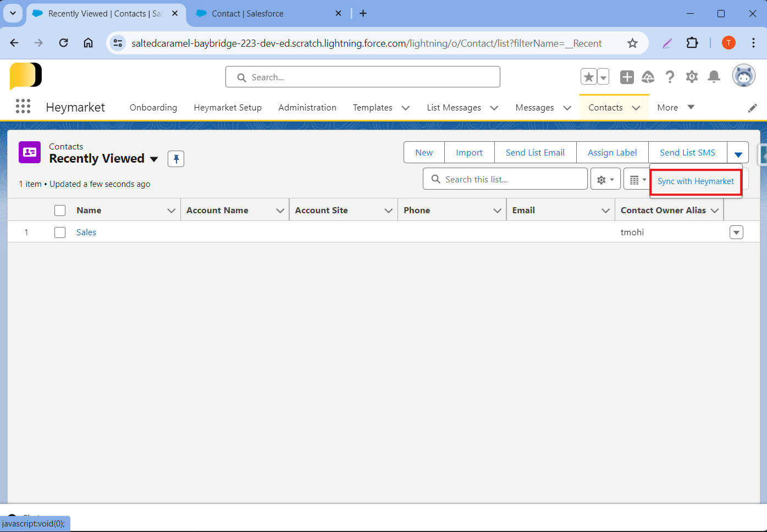Focus the Search this list field
Image resolution: width=767 pixels, height=532 pixels.
(x=505, y=179)
